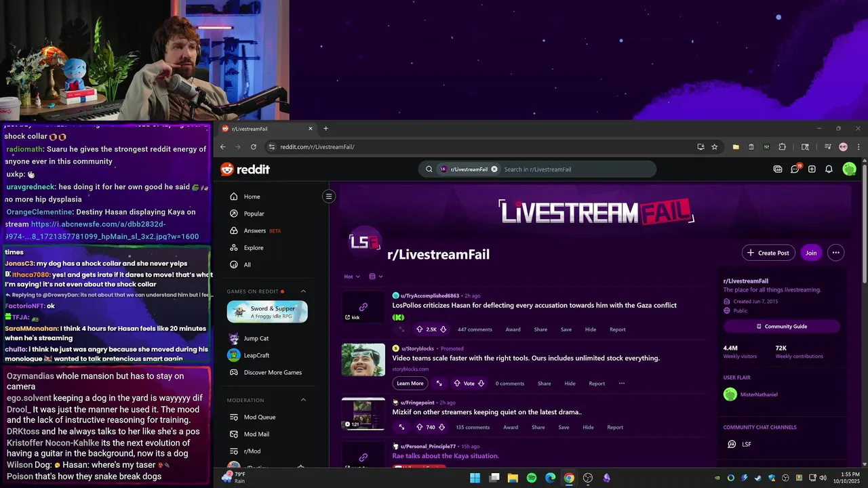Open the Chrome extensions puzzle icon
The image size is (868, 488).
pos(782,147)
